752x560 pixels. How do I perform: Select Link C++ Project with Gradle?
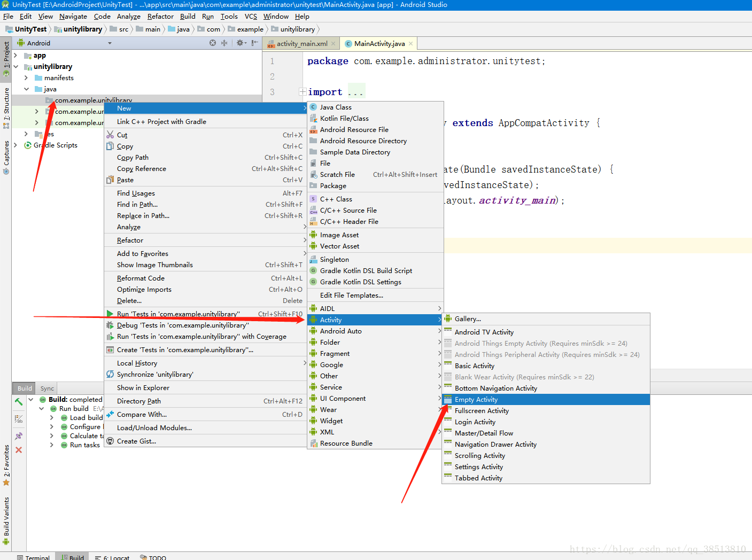205,121
